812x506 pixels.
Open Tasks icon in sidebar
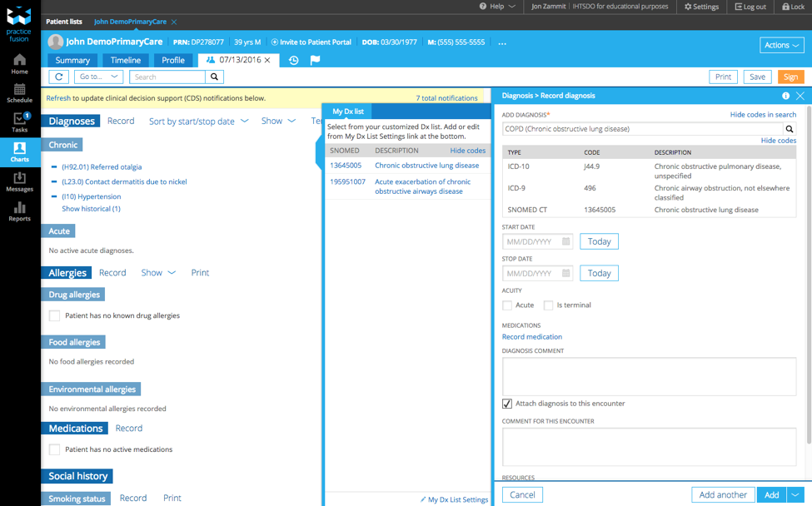[x=19, y=122]
